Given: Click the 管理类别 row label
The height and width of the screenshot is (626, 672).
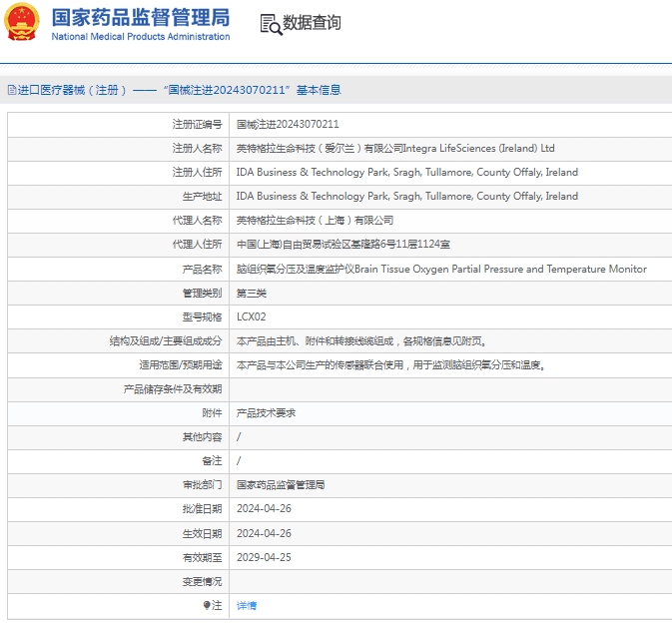Looking at the screenshot, I should (x=203, y=294).
